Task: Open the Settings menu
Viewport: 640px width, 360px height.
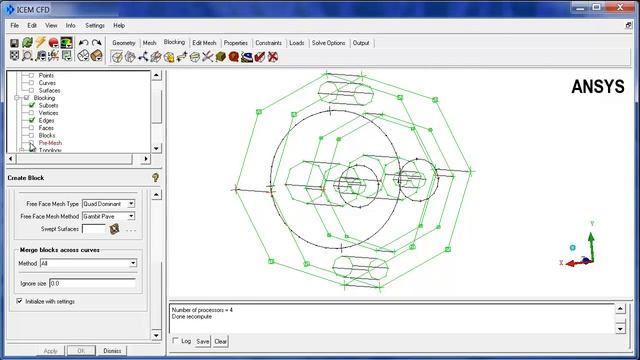Action: (x=95, y=25)
